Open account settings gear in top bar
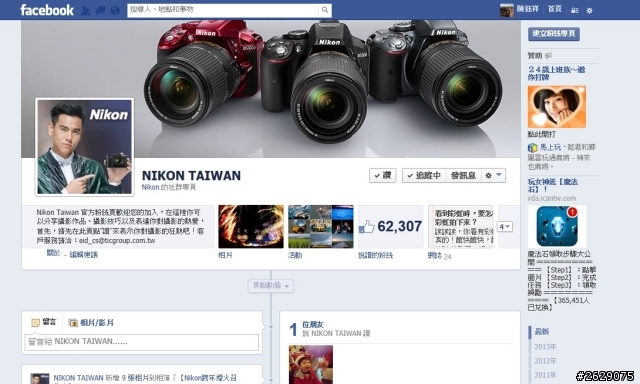This screenshot has height=384, width=640. [x=589, y=10]
